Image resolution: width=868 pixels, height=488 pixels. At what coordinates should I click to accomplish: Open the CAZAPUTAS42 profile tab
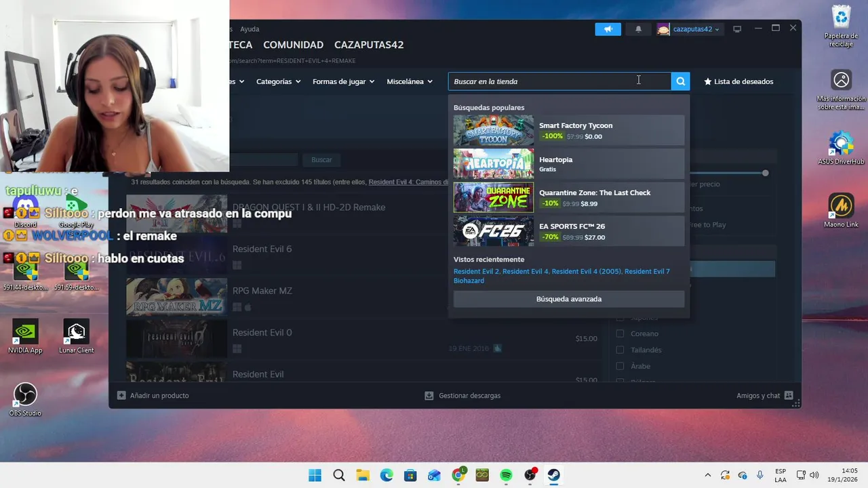click(x=369, y=45)
